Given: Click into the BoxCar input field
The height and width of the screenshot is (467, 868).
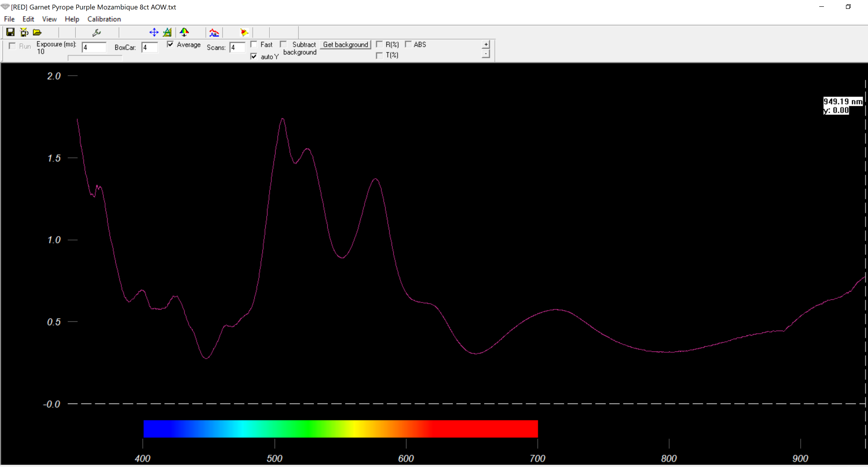Looking at the screenshot, I should pyautogui.click(x=150, y=47).
